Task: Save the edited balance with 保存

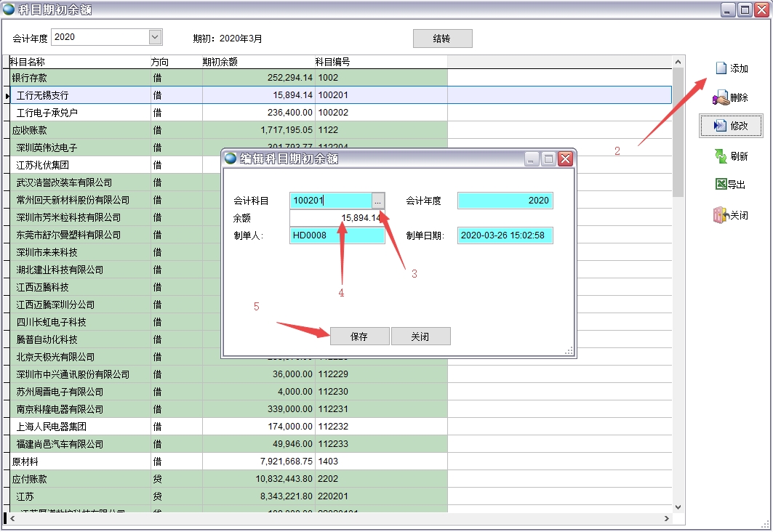Action: point(359,336)
